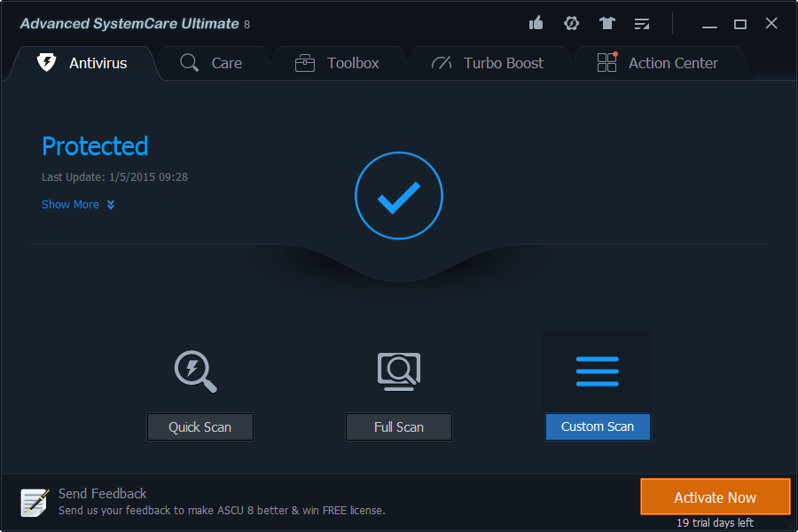Click the full scan monitor icon
The image size is (798, 532).
coord(399,372)
